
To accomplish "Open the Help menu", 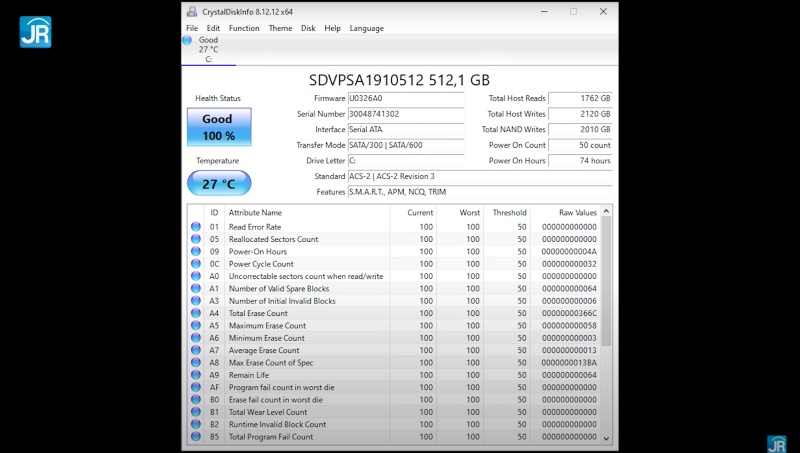I will click(x=332, y=28).
